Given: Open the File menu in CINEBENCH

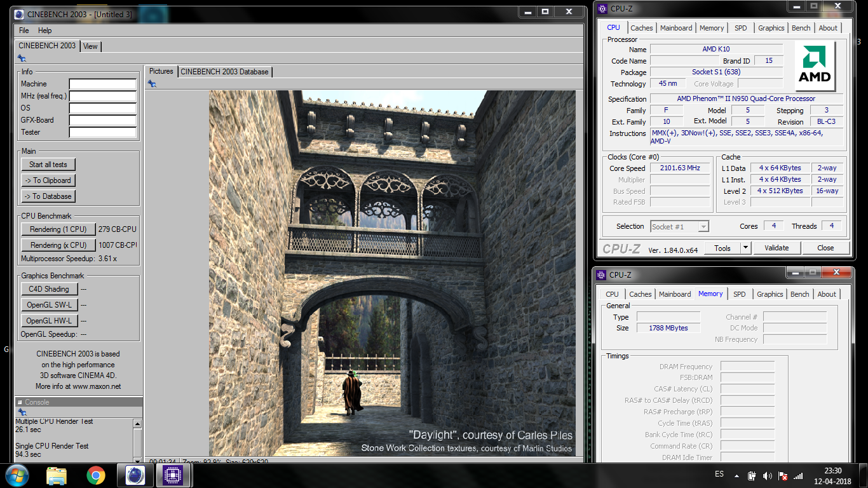Looking at the screenshot, I should pos(24,30).
